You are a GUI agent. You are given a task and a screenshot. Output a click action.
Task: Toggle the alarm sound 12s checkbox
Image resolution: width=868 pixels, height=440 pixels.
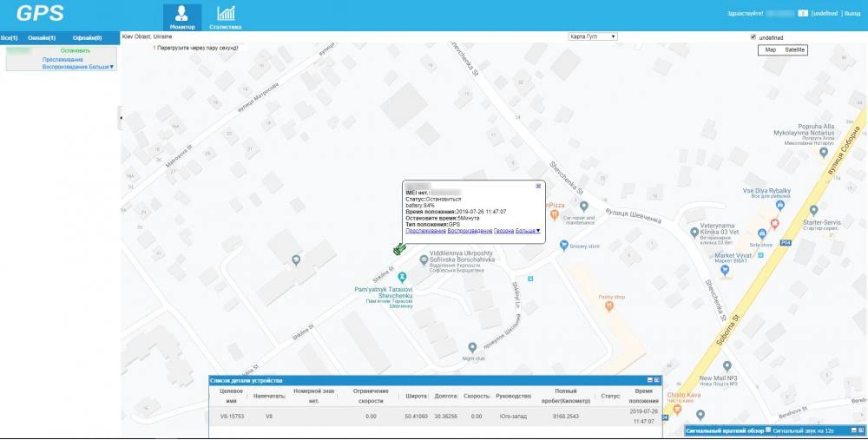point(767,430)
